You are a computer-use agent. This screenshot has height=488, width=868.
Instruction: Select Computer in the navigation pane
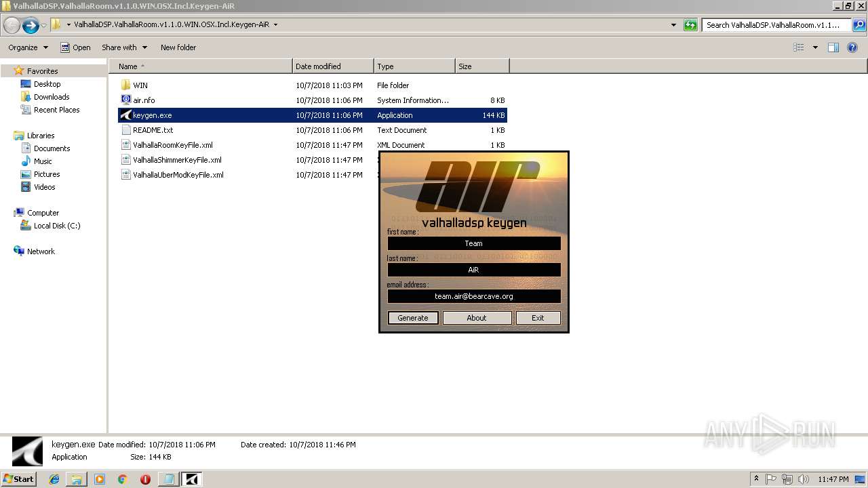pos(43,213)
